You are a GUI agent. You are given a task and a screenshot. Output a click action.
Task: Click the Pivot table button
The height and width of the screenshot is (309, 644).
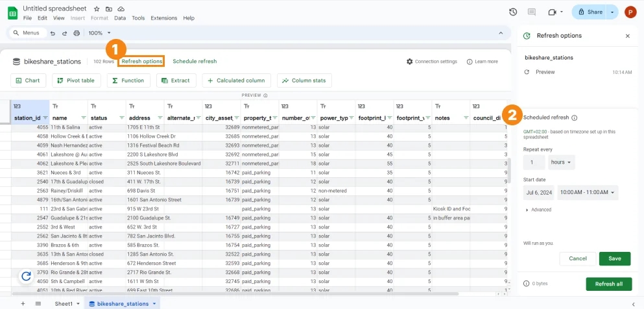tap(77, 80)
